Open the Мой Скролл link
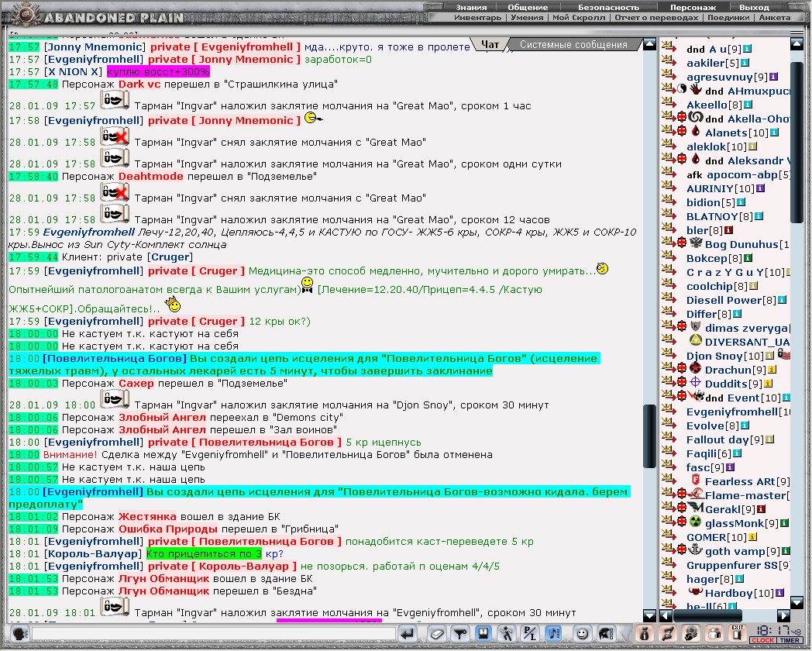This screenshot has width=812, height=651. [x=579, y=18]
